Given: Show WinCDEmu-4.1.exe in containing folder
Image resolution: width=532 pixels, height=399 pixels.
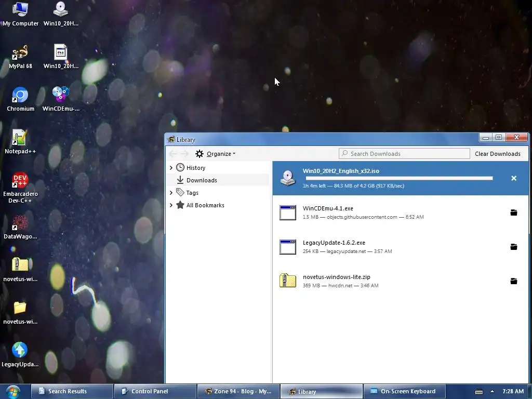Looking at the screenshot, I should click(x=514, y=212).
